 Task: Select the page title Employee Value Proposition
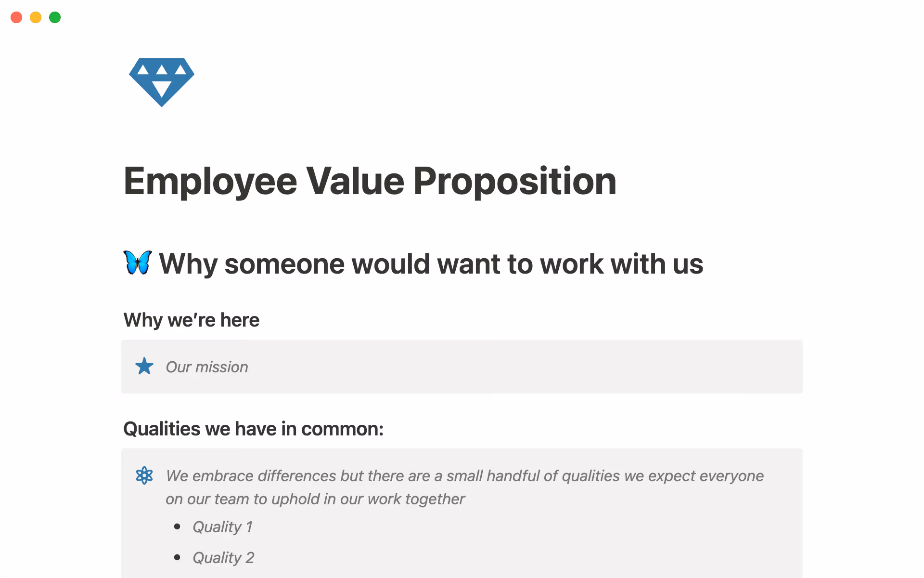[370, 182]
